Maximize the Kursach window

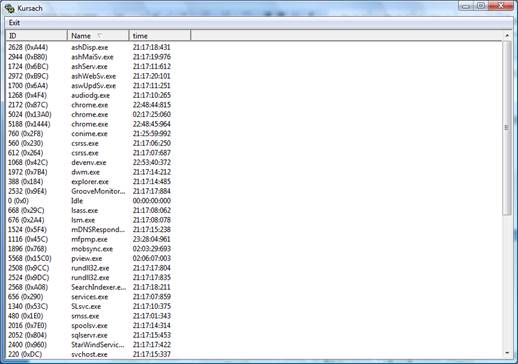481,6
